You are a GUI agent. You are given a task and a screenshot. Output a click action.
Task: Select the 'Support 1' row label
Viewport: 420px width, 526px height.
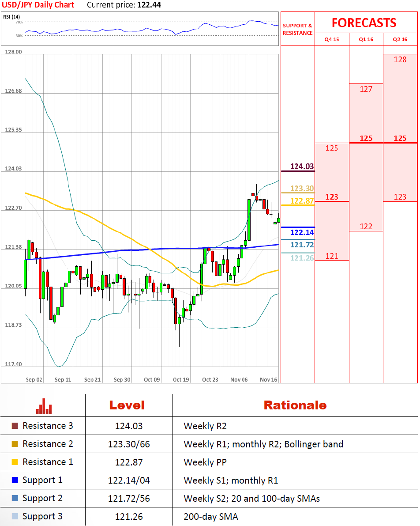pyautogui.click(x=42, y=481)
